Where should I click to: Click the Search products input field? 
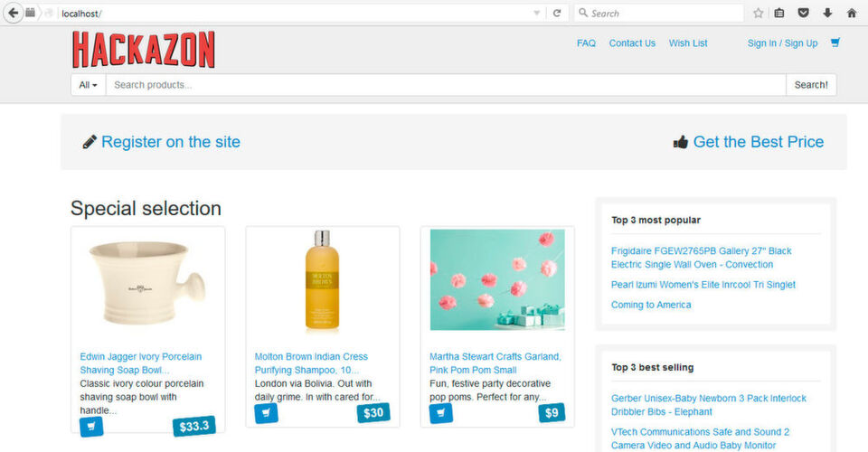[446, 85]
